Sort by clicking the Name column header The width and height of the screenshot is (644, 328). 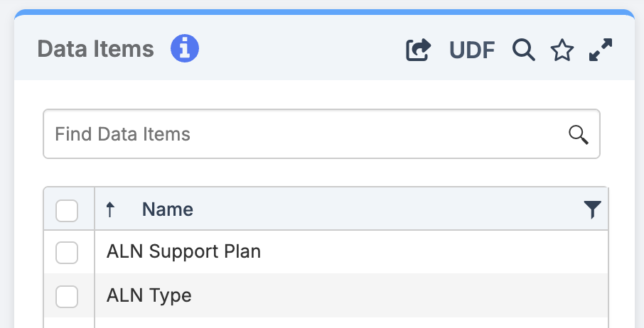coord(168,209)
